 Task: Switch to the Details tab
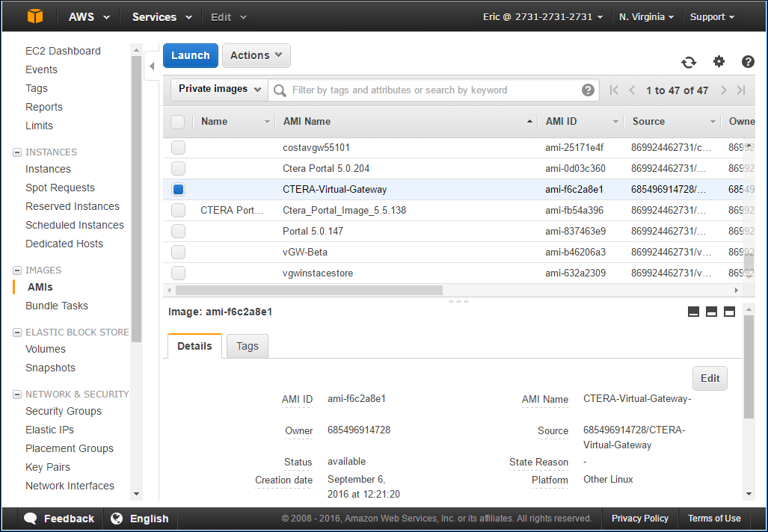point(194,346)
